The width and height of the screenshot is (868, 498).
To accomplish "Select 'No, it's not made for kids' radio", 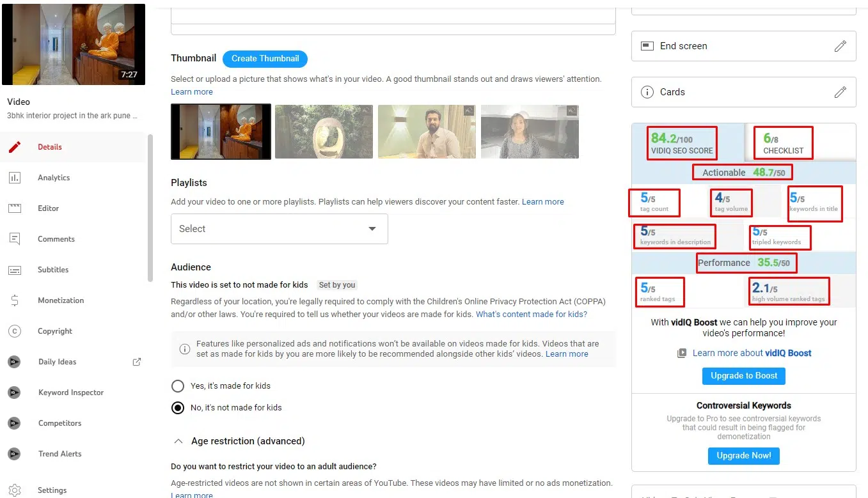I will click(178, 408).
